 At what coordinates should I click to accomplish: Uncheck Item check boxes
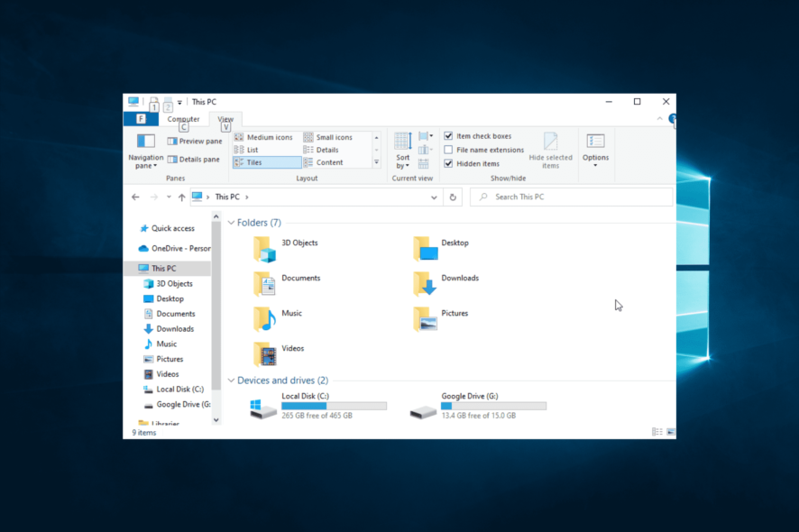coord(448,136)
